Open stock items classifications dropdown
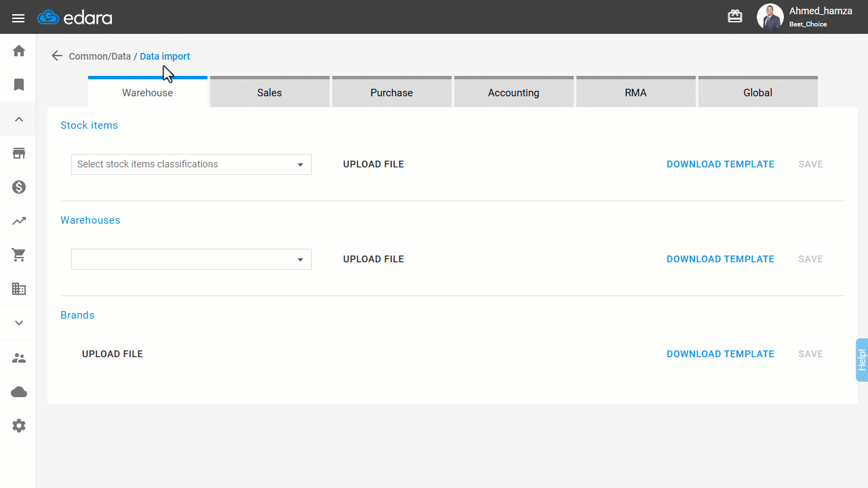The width and height of the screenshot is (868, 488). (x=191, y=164)
